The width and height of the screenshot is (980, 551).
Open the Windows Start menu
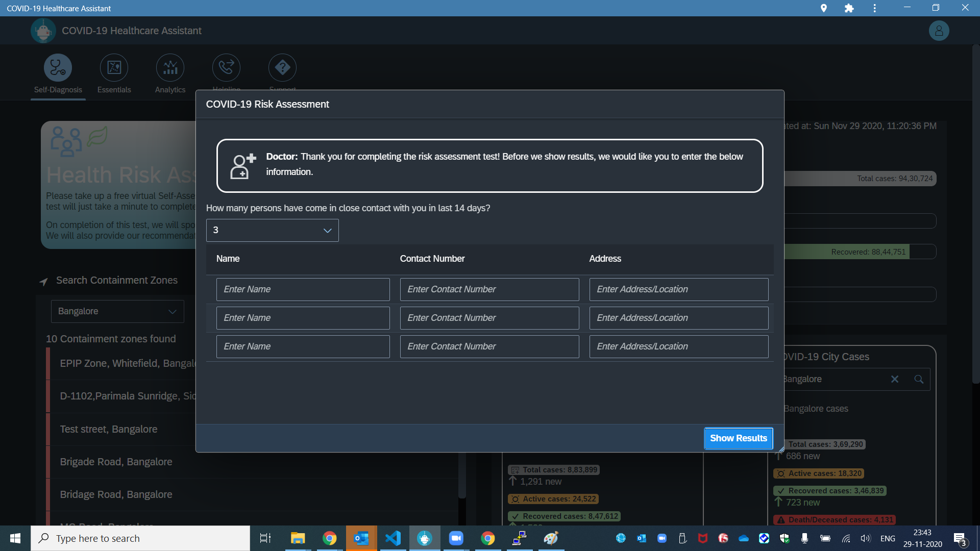point(15,538)
